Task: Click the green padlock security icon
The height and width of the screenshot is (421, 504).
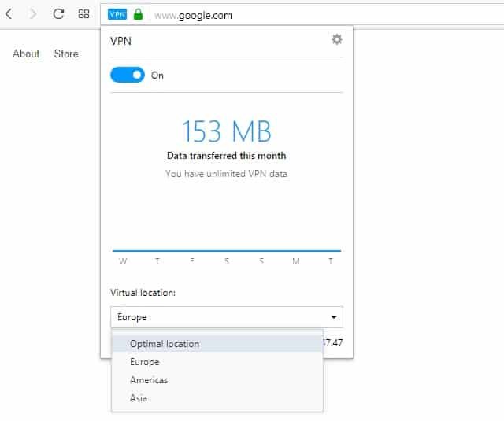Action: tap(138, 14)
